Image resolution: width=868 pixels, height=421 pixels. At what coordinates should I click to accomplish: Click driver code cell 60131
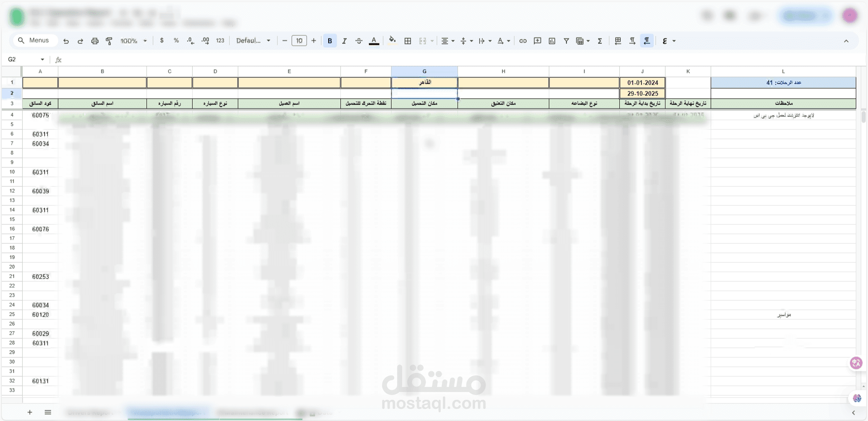[40, 381]
